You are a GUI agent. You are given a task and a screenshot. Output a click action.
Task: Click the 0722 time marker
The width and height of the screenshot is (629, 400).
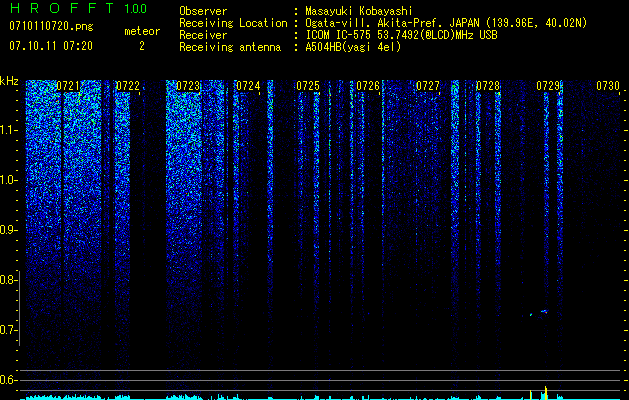[x=128, y=86]
